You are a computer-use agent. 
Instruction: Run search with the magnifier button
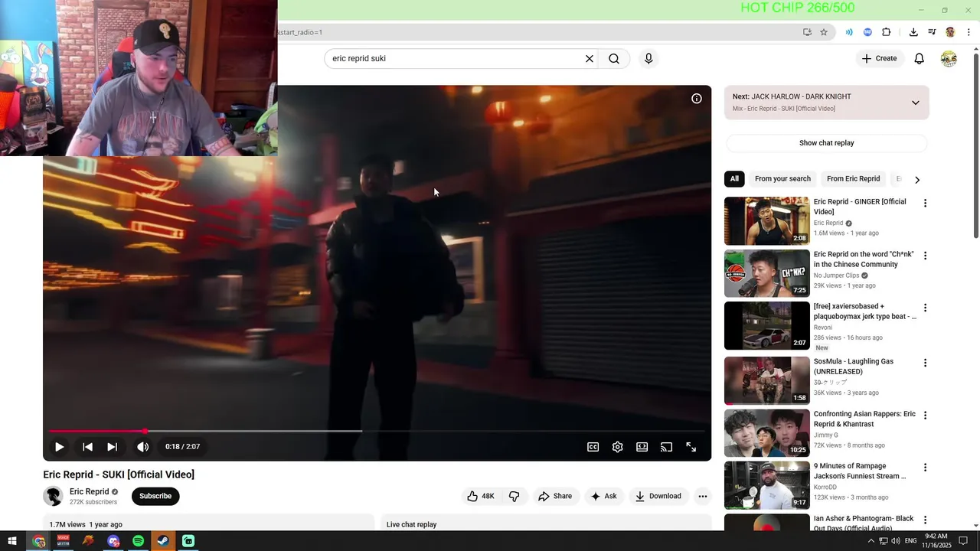614,59
